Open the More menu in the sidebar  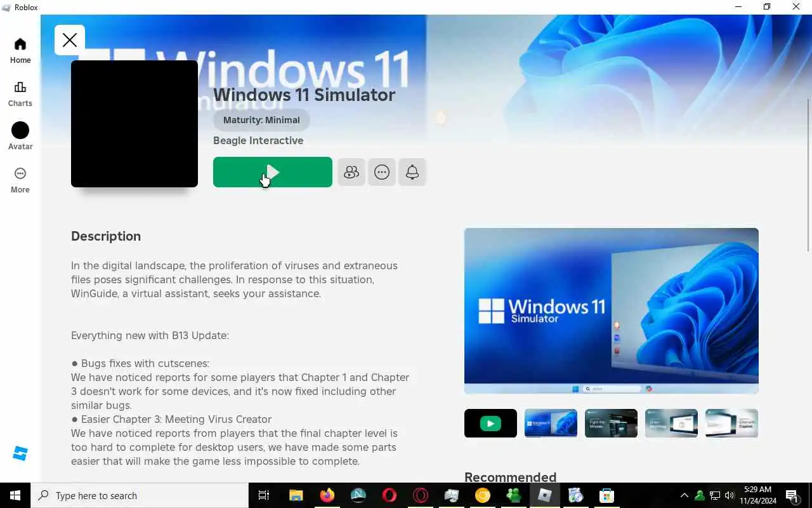click(20, 180)
